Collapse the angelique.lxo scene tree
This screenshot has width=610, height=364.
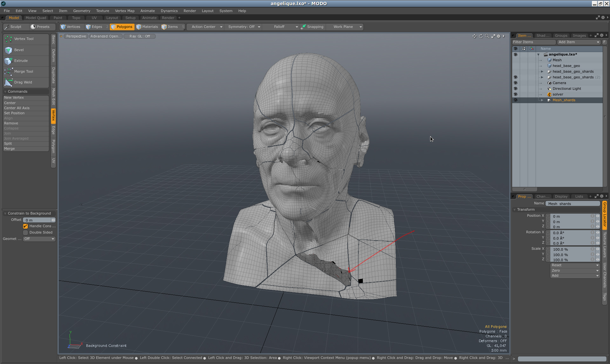pos(539,55)
